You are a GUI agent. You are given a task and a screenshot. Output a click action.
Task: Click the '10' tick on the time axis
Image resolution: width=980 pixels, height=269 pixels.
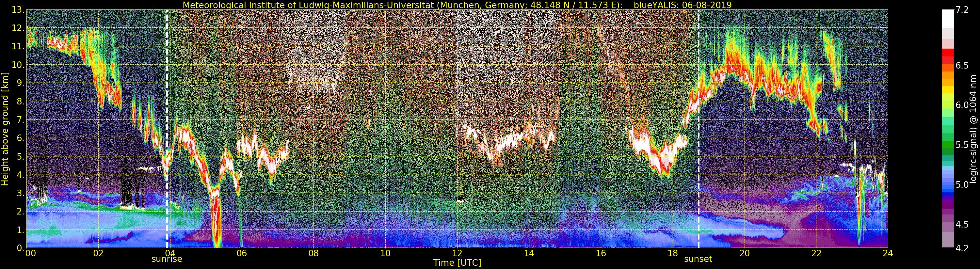[x=385, y=253]
